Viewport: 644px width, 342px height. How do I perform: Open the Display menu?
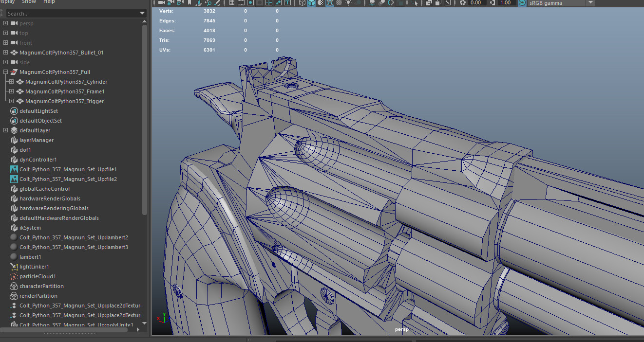[6, 2]
